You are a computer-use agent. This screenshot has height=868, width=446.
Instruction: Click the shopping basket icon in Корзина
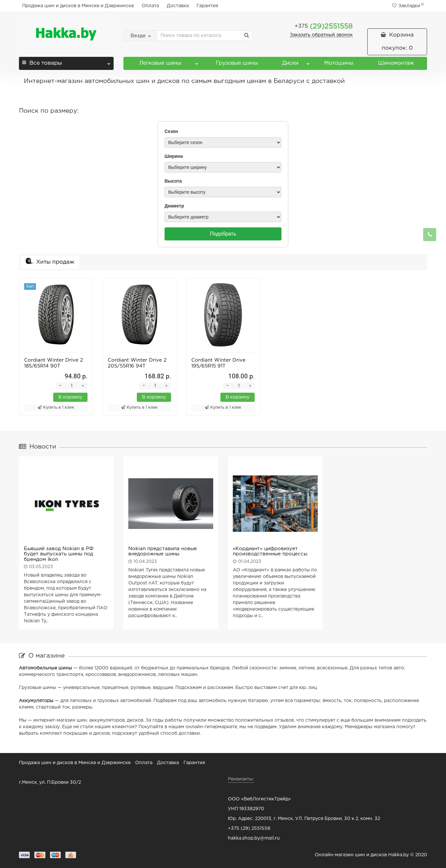point(383,35)
